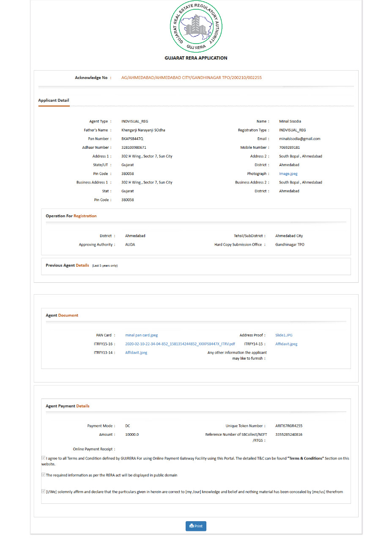The height and width of the screenshot is (541, 392).
Task: Open the ITRFY15-16 ITRV PDF document
Action: coord(180,344)
